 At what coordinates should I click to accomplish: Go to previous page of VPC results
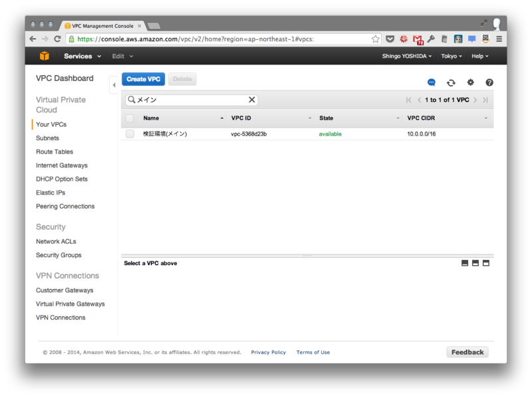[x=420, y=100]
